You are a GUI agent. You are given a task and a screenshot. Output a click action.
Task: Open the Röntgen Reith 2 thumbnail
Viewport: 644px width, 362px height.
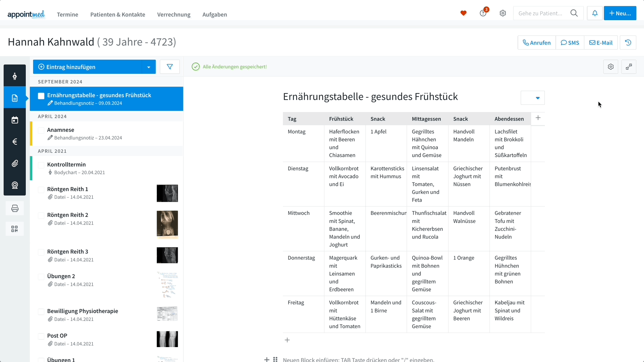pos(167,224)
